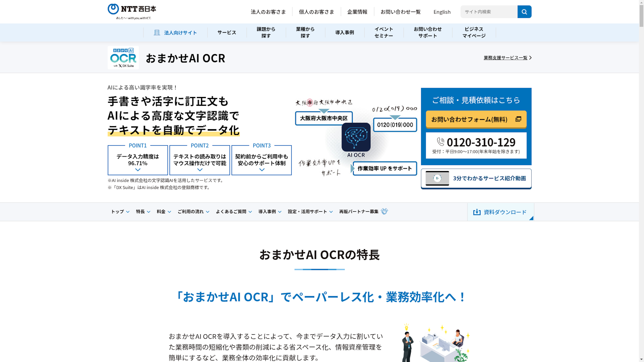Click the 大阪府大阪市中央区 recognized text box
Screen dimensions: 644x362
(324, 118)
